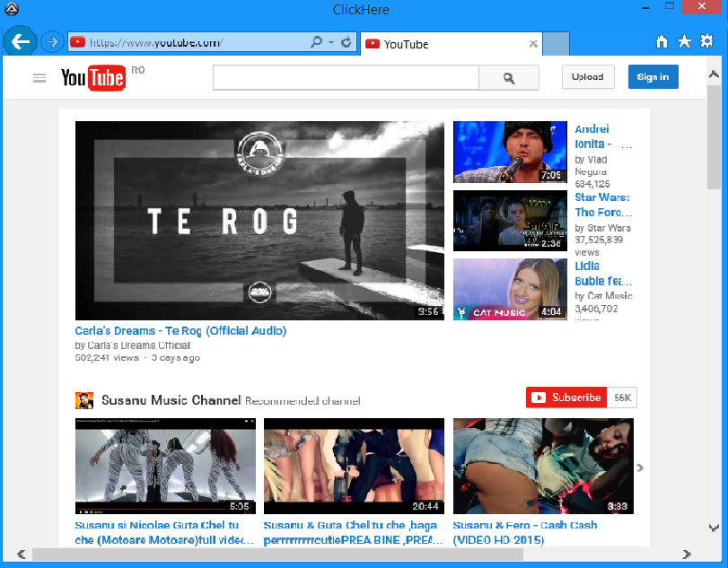Go back with the browser back arrow

pyautogui.click(x=20, y=42)
